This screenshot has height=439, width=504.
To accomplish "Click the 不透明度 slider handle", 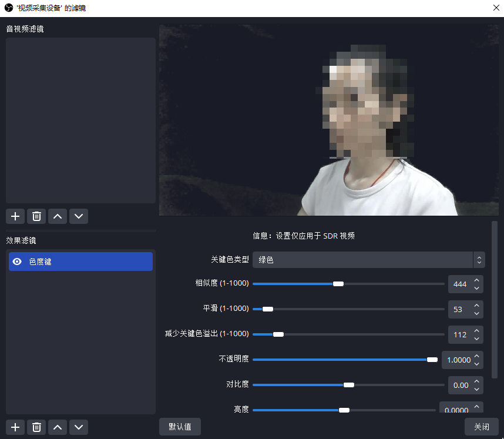I will [x=432, y=360].
